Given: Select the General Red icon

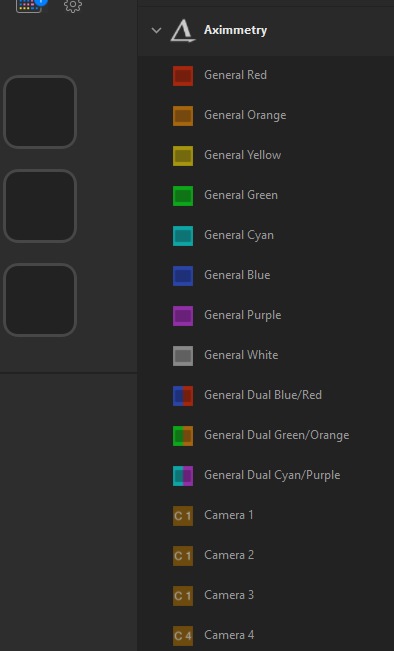Looking at the screenshot, I should pos(183,76).
